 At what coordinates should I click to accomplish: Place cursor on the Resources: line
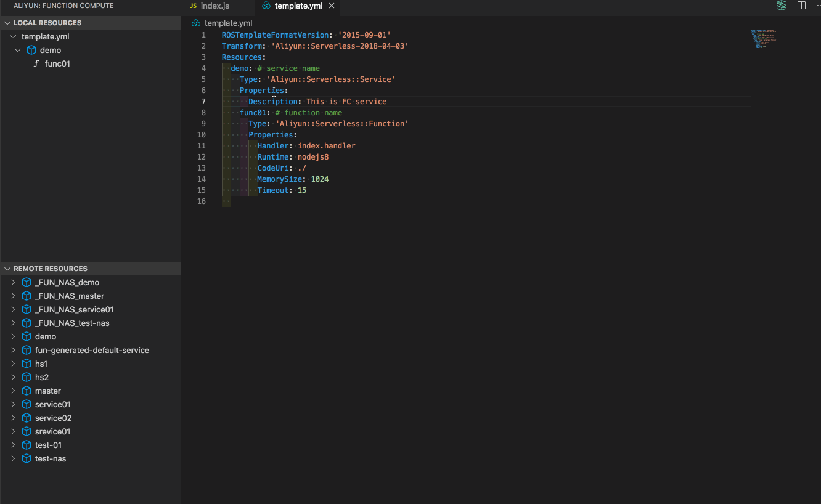point(244,57)
